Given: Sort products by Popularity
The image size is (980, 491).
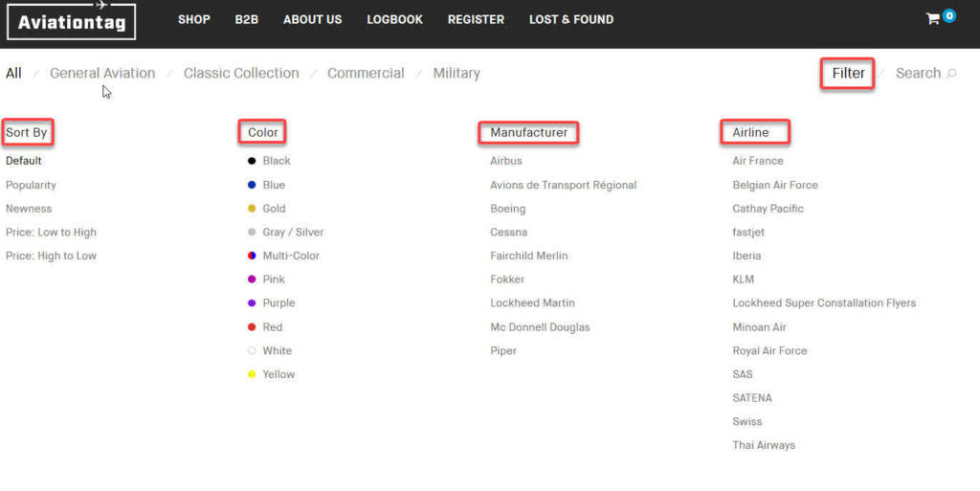Looking at the screenshot, I should 31,185.
